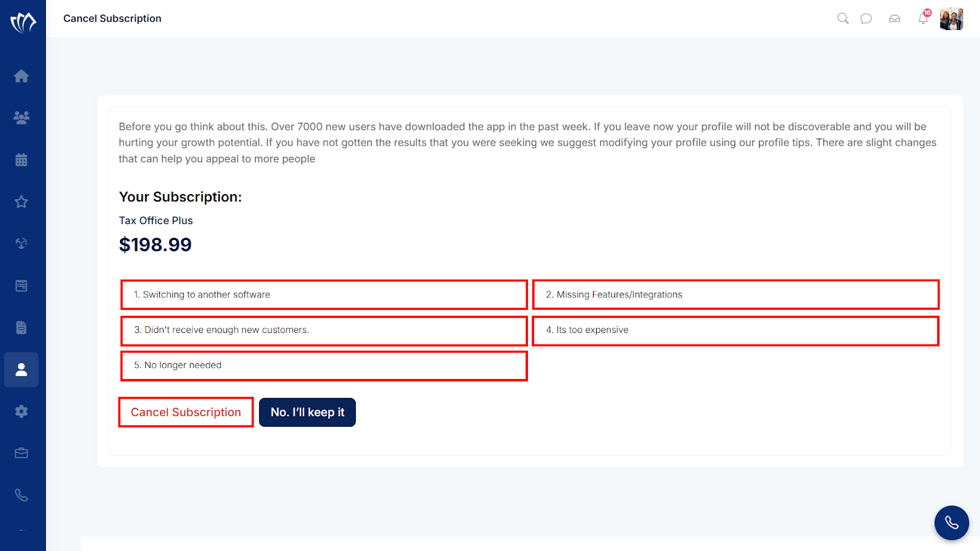
Task: Open the settings gear icon in sidebar
Action: coord(21,411)
